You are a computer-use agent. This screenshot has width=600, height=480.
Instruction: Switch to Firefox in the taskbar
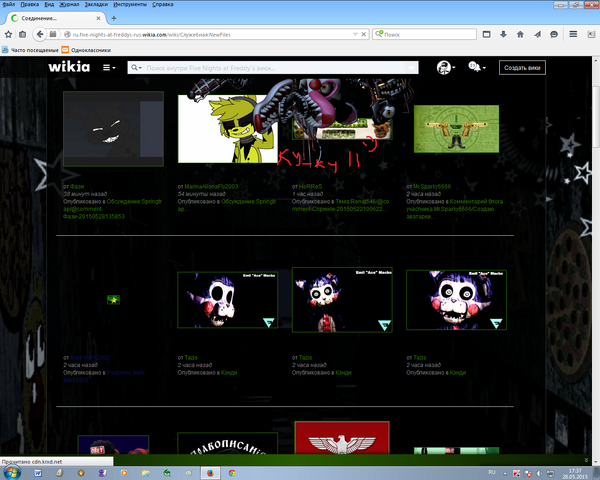[210, 473]
